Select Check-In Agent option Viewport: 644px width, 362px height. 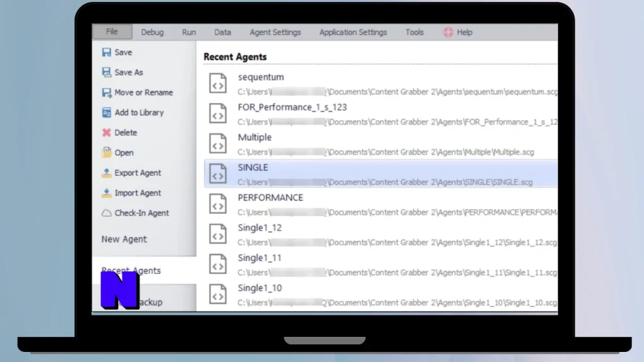[142, 213]
